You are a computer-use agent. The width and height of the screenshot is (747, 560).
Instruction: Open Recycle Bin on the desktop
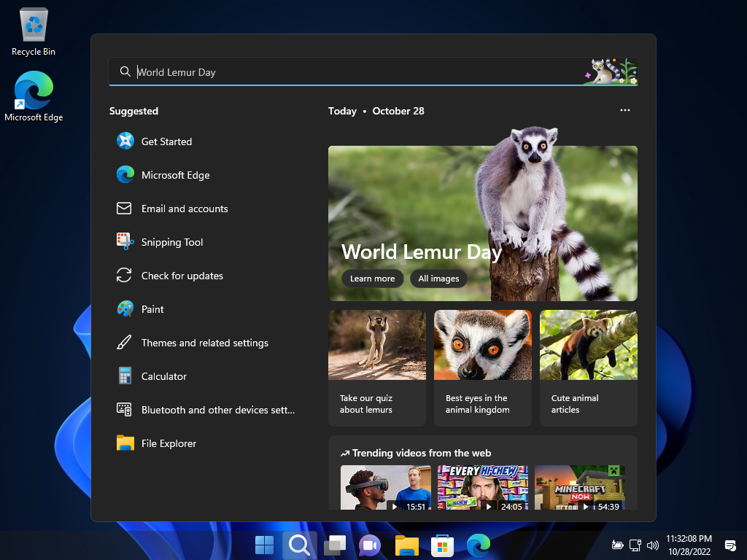(34, 32)
